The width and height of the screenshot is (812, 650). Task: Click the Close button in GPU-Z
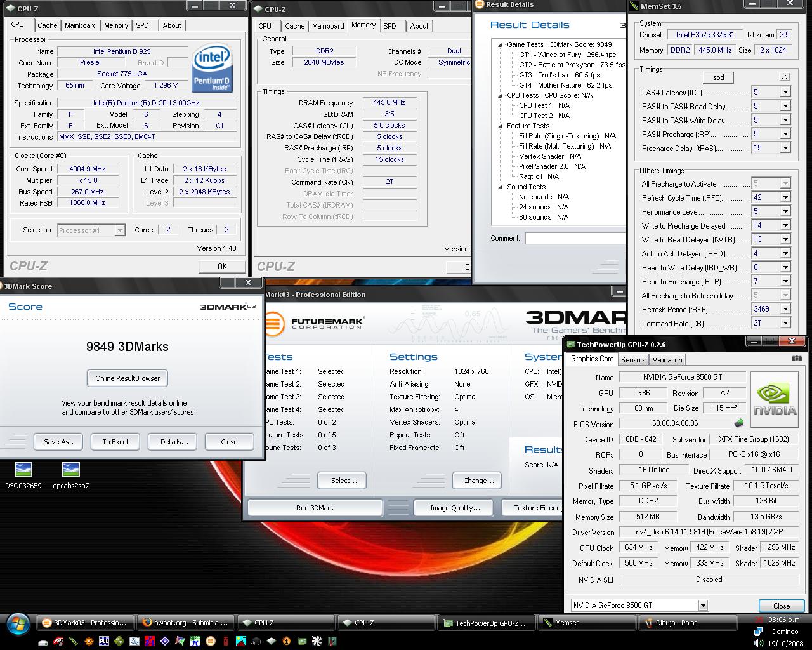pos(782,606)
